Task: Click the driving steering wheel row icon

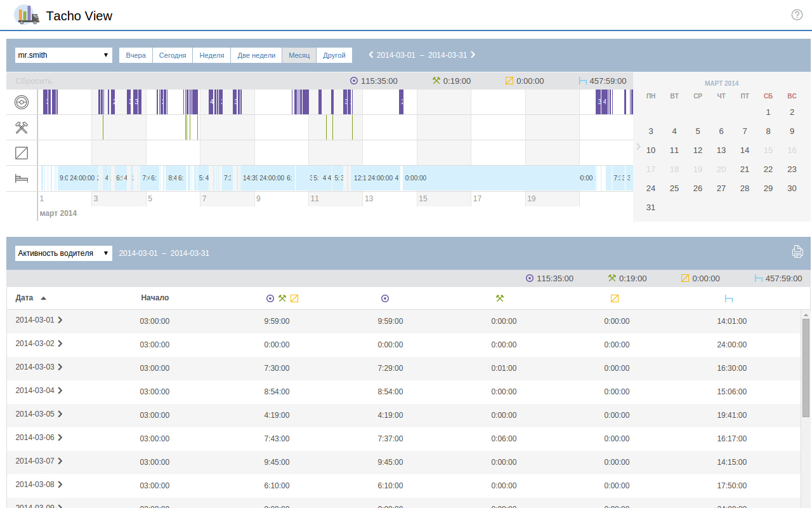Action: (22, 102)
